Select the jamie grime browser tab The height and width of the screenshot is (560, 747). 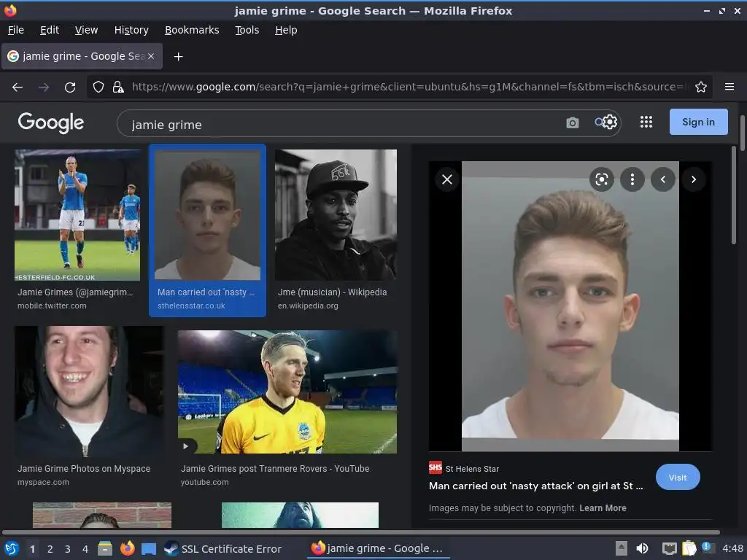coord(82,56)
